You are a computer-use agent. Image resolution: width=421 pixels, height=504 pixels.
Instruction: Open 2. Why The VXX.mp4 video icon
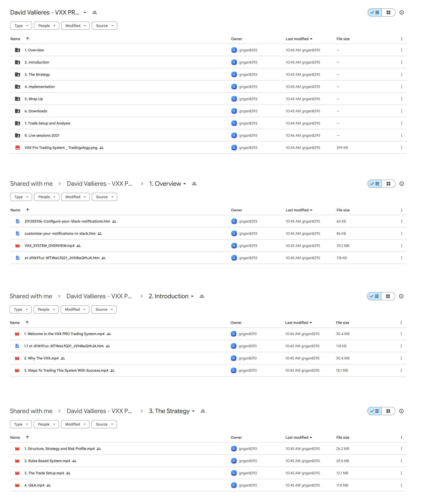17,358
